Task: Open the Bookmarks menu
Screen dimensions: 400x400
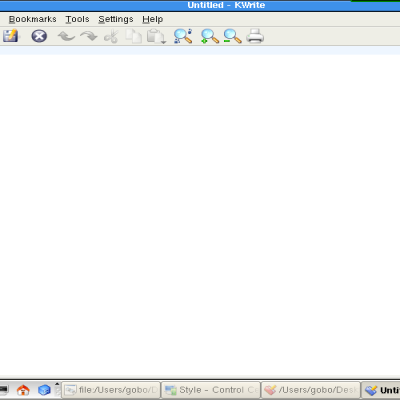Action: (x=33, y=19)
